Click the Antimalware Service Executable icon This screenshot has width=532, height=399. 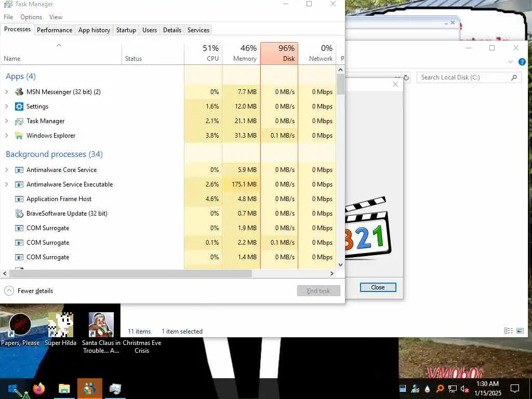coord(19,184)
